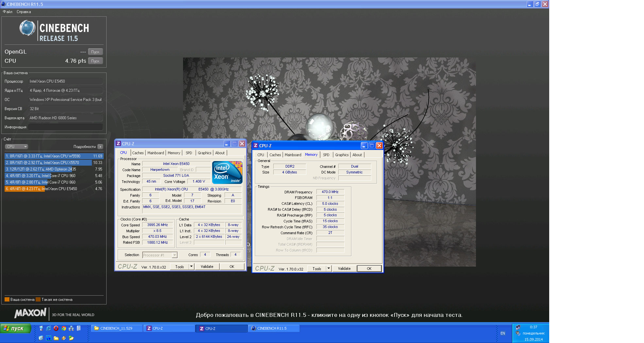Expand the CPU ranking type dropdown
This screenshot has width=644, height=343.
click(16, 147)
